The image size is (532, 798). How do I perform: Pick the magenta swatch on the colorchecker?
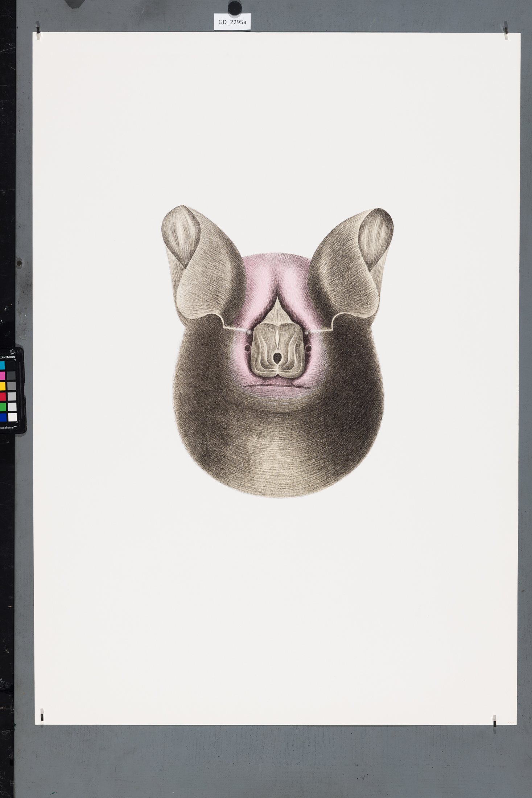(x=3, y=375)
